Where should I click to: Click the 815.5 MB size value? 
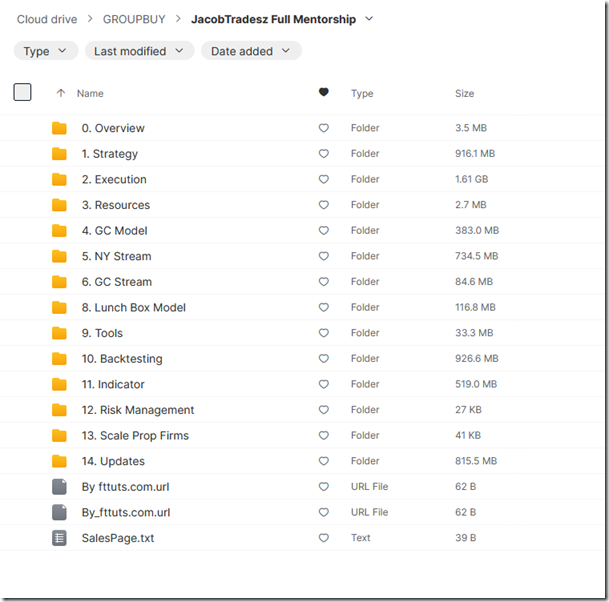tap(476, 461)
